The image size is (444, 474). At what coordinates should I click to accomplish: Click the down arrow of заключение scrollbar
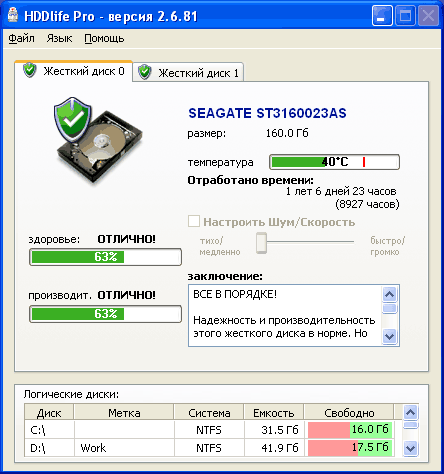coord(389,336)
